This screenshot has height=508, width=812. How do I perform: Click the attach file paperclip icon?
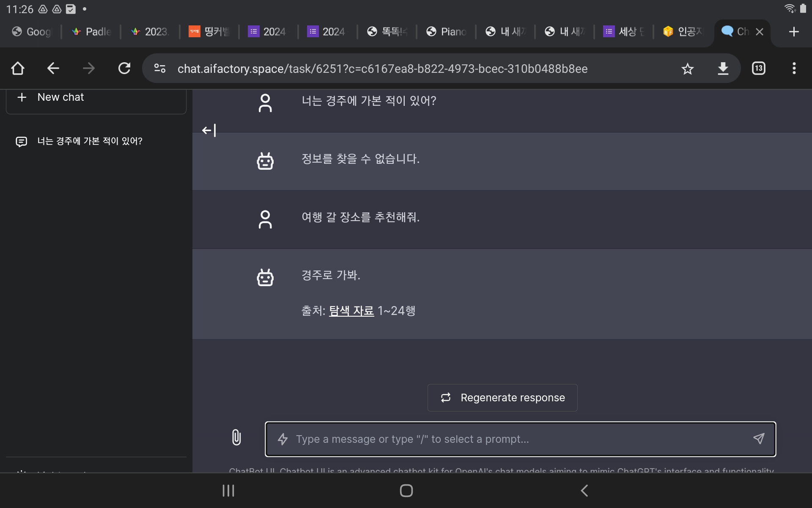[236, 437]
